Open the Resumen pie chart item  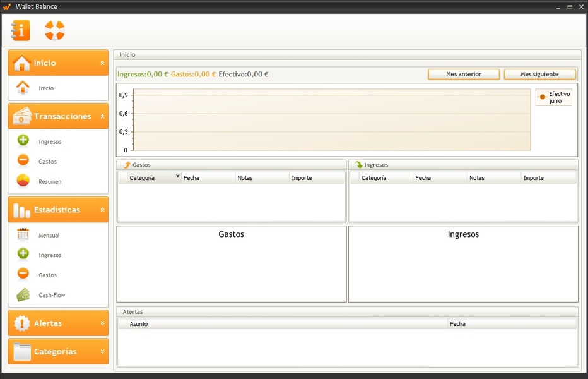[49, 181]
